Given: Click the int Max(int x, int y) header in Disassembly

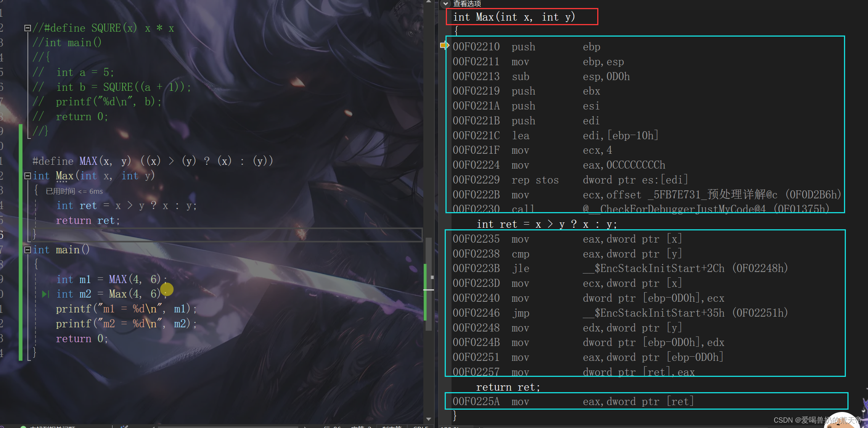Looking at the screenshot, I should 514,17.
